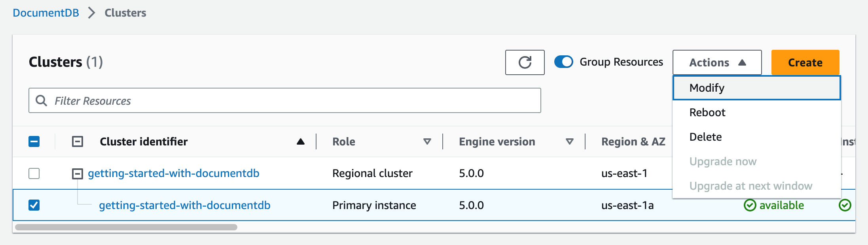
Task: Close the Actions dropdown menu
Action: (717, 62)
